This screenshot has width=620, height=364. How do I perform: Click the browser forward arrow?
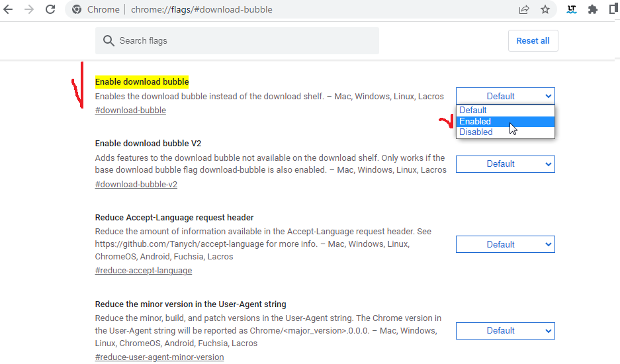point(29,10)
